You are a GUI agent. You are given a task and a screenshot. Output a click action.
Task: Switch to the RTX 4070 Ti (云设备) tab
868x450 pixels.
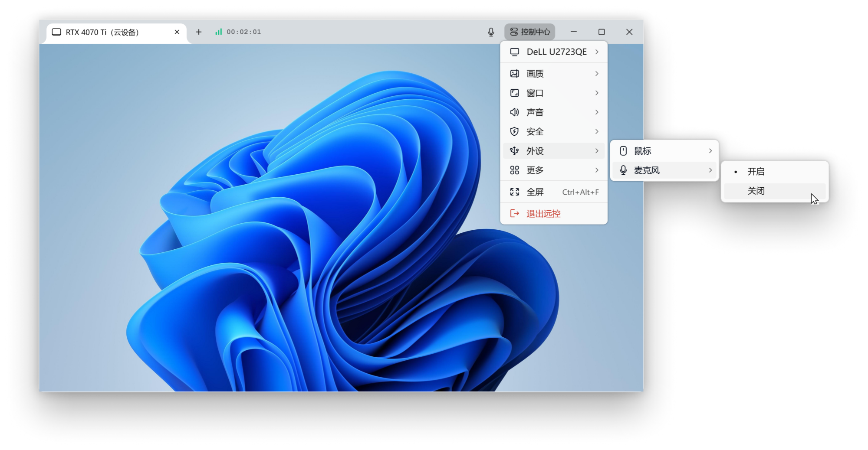coord(116,33)
